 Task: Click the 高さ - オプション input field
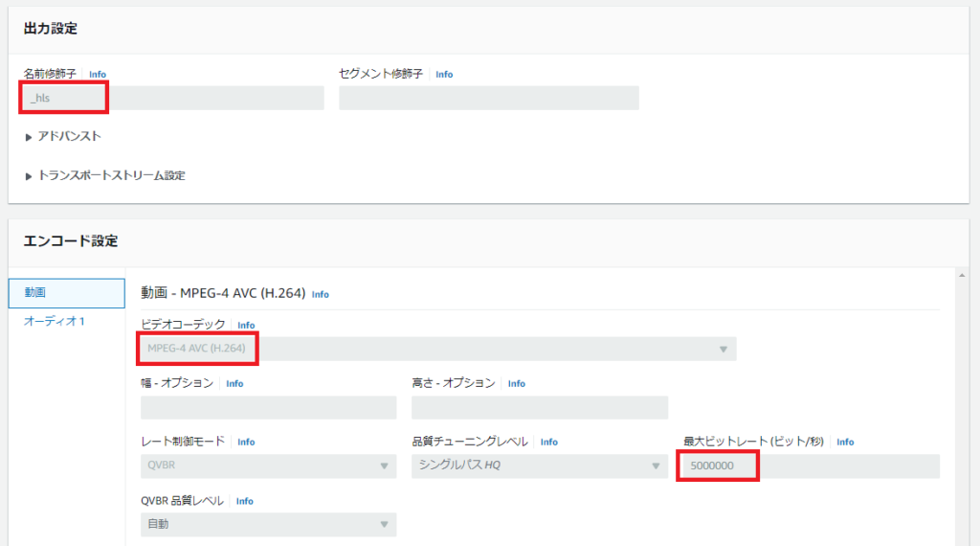click(539, 407)
